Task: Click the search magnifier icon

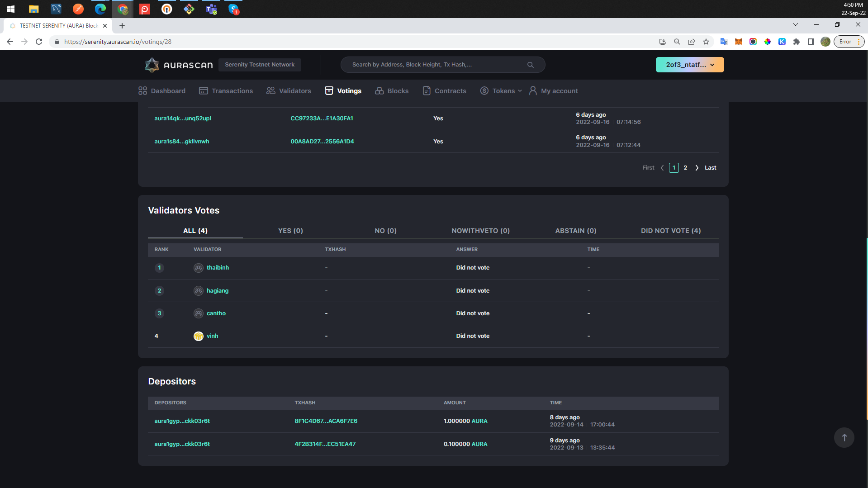Action: pos(530,65)
